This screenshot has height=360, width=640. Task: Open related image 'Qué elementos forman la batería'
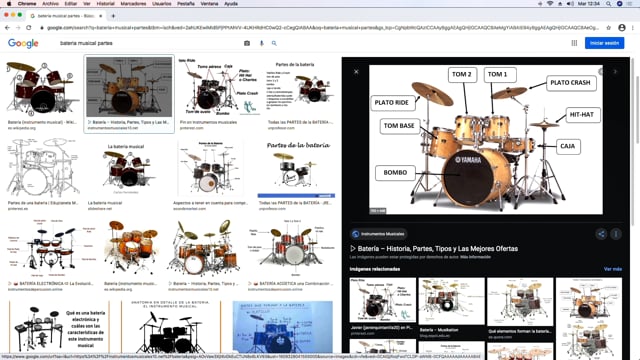click(x=520, y=302)
